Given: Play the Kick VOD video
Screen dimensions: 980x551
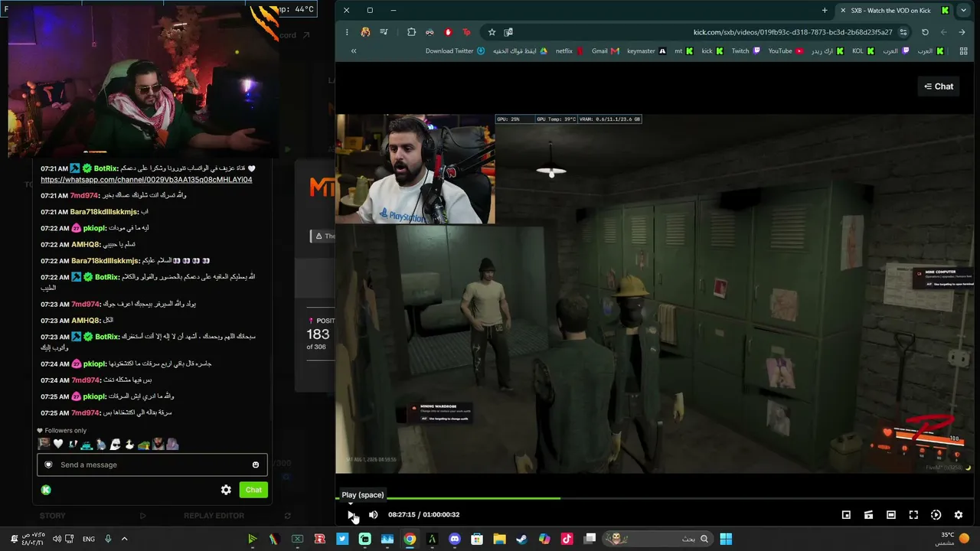Looking at the screenshot, I should (x=351, y=515).
